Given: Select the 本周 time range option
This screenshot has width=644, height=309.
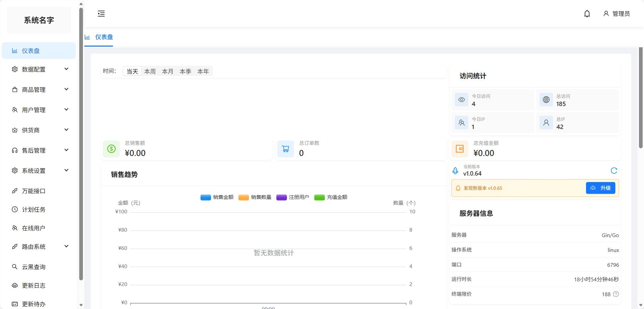Looking at the screenshot, I should point(150,71).
